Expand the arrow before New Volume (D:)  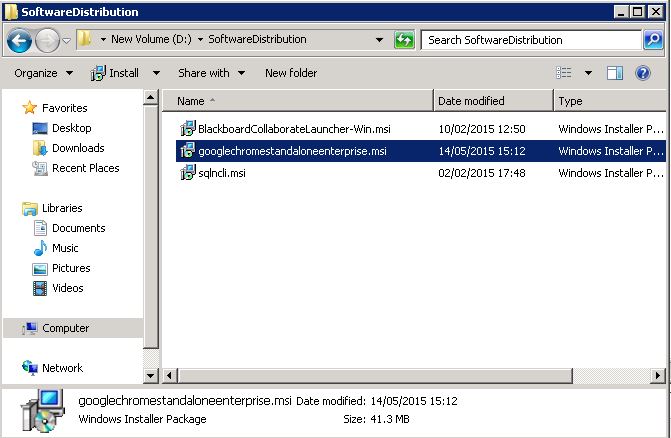click(103, 40)
